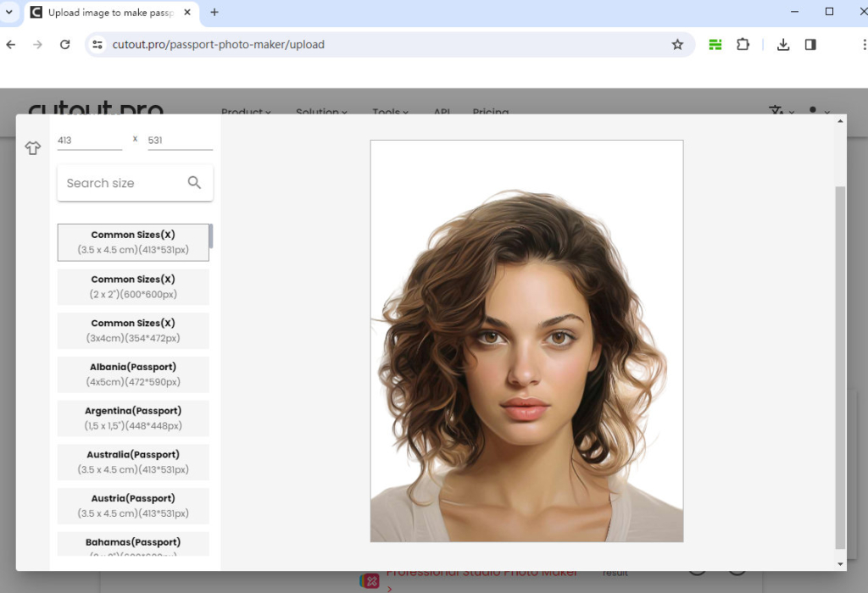This screenshot has height=593, width=868.
Task: Click the browser forward arrow
Action: [x=37, y=44]
